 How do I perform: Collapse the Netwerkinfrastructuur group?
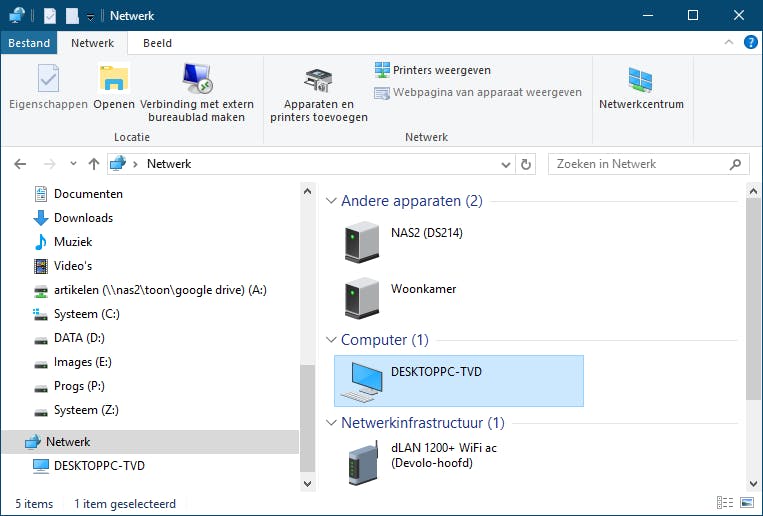click(331, 423)
